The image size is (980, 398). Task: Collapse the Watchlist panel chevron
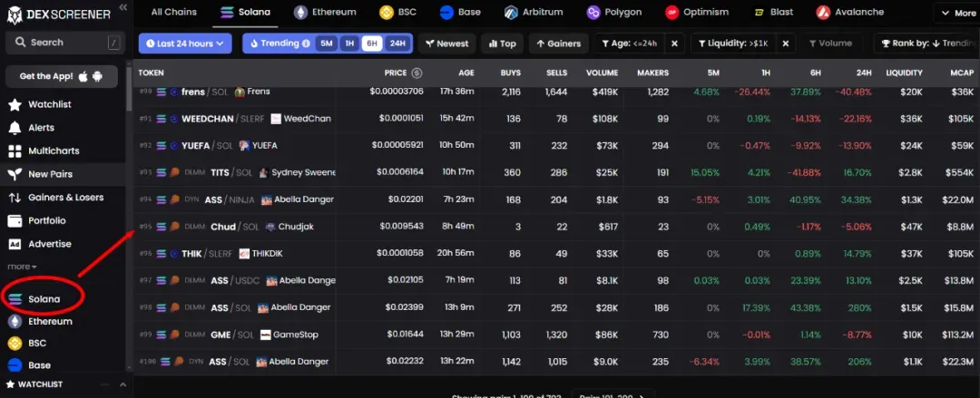[122, 385]
